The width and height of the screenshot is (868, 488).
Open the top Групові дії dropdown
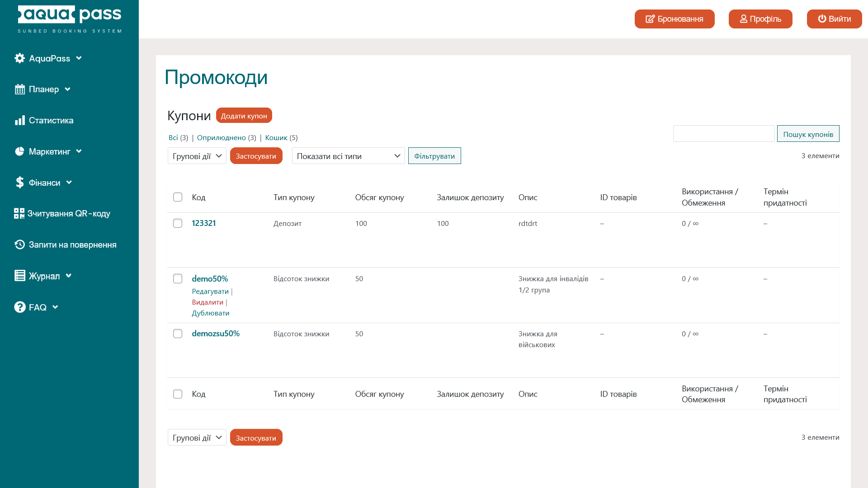point(197,156)
